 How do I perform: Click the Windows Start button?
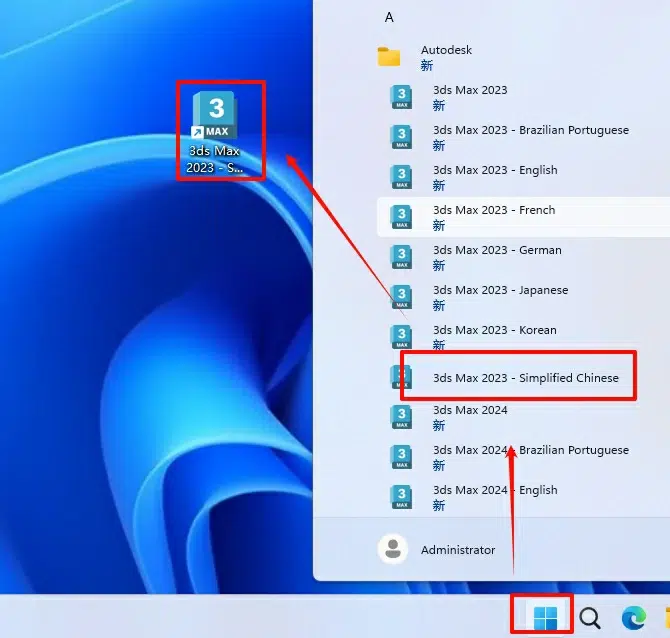[x=545, y=618]
